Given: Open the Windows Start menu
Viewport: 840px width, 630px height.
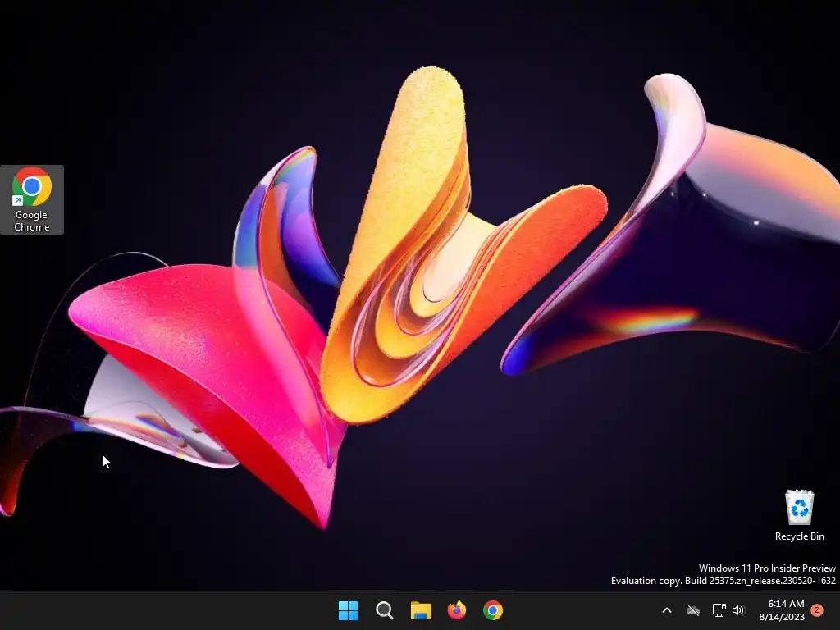Looking at the screenshot, I should pyautogui.click(x=348, y=610).
